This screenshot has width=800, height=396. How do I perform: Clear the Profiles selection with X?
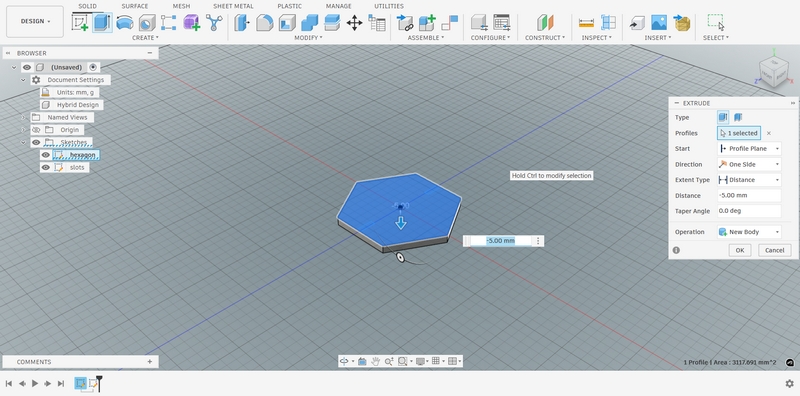[x=769, y=133]
